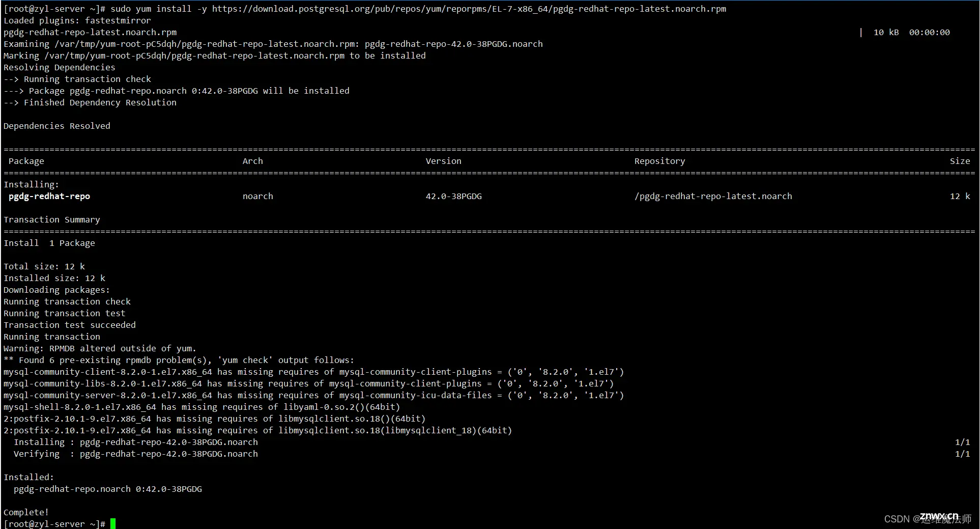Click the 'Version' column header
980x529 pixels.
pos(444,161)
